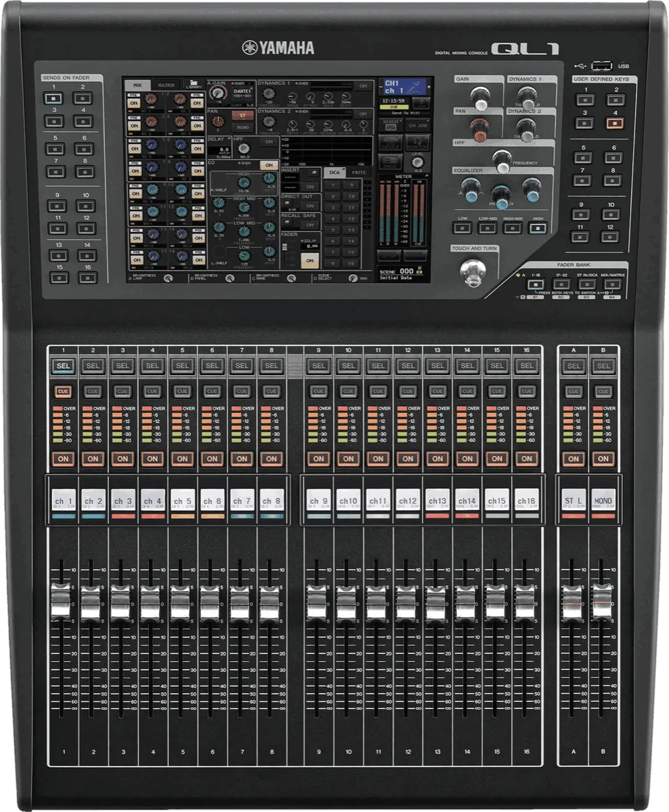Viewport: 669px width, 812px height.
Task: Toggle Sends on Fader key 1
Action: (53, 99)
